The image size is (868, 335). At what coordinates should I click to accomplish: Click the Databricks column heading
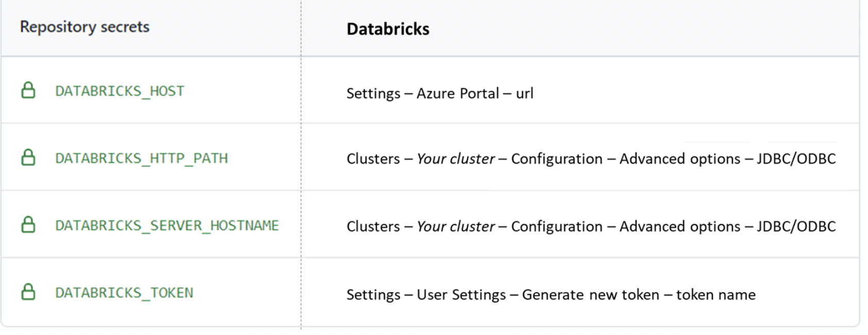coord(388,29)
